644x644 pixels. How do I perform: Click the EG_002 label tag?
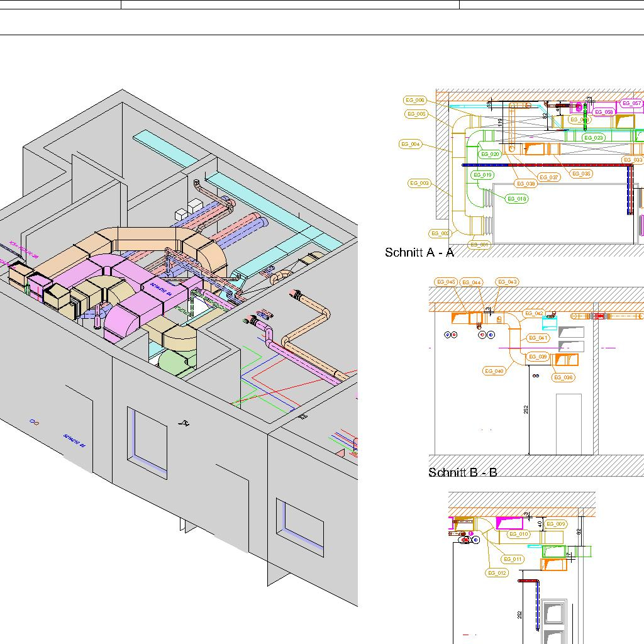coord(441,233)
